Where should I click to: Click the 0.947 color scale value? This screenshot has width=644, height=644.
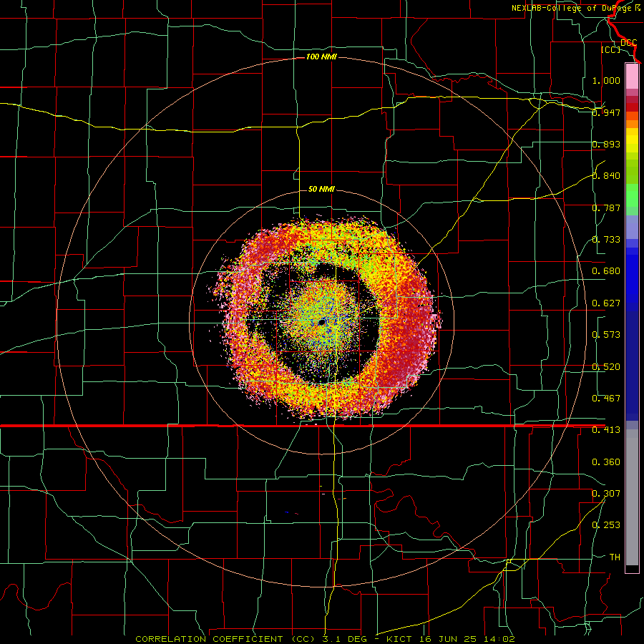(x=606, y=112)
